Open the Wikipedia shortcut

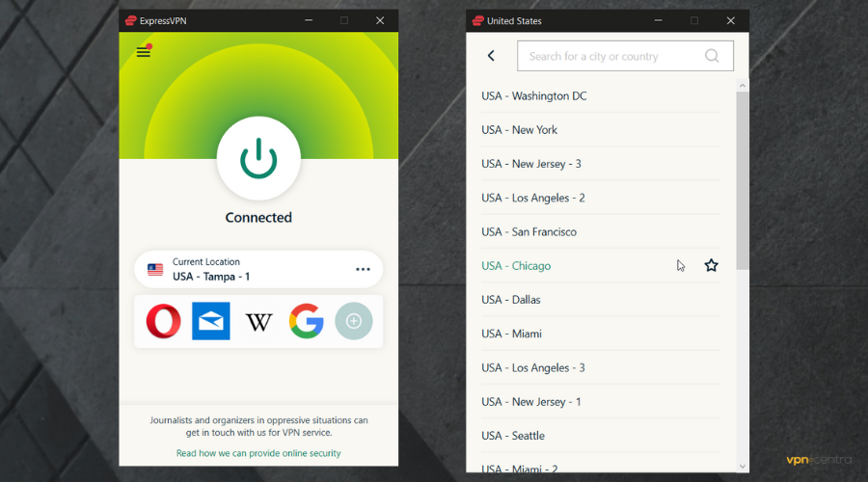tap(258, 322)
